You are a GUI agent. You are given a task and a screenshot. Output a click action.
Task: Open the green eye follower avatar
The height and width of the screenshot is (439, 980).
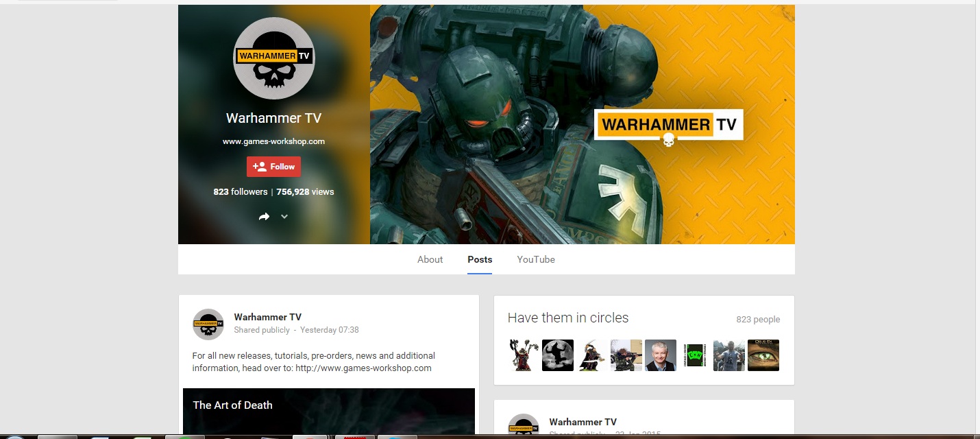point(763,355)
